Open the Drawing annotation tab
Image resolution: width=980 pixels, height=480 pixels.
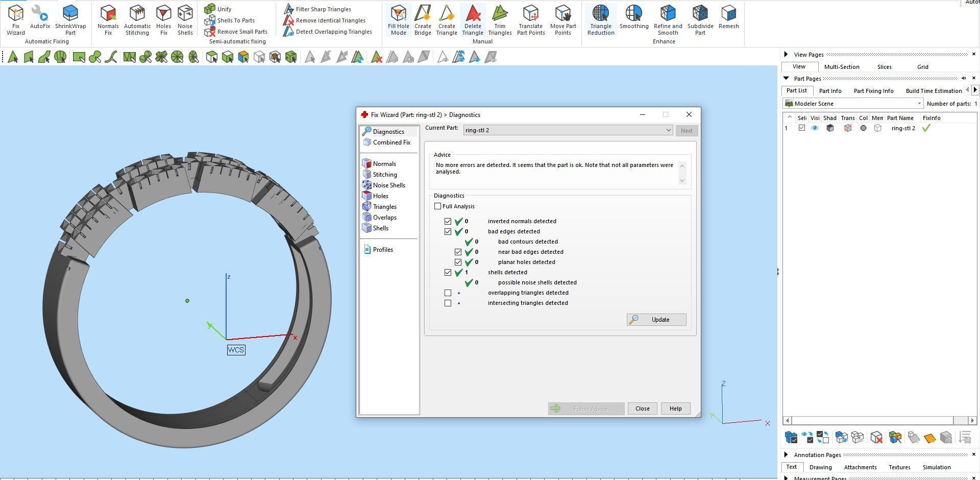pyautogui.click(x=820, y=467)
